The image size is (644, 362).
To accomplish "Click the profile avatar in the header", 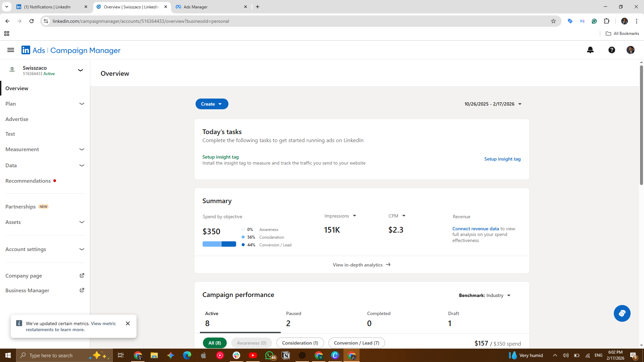I will click(x=630, y=50).
